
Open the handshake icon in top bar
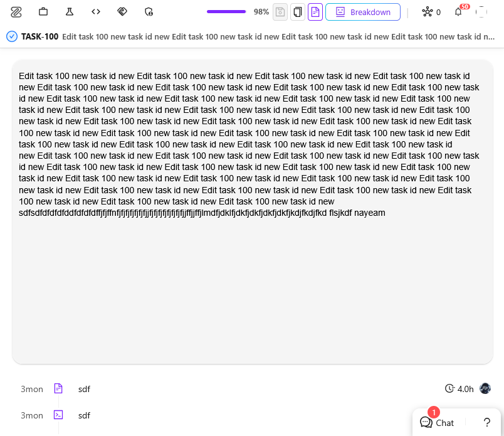coord(122,12)
